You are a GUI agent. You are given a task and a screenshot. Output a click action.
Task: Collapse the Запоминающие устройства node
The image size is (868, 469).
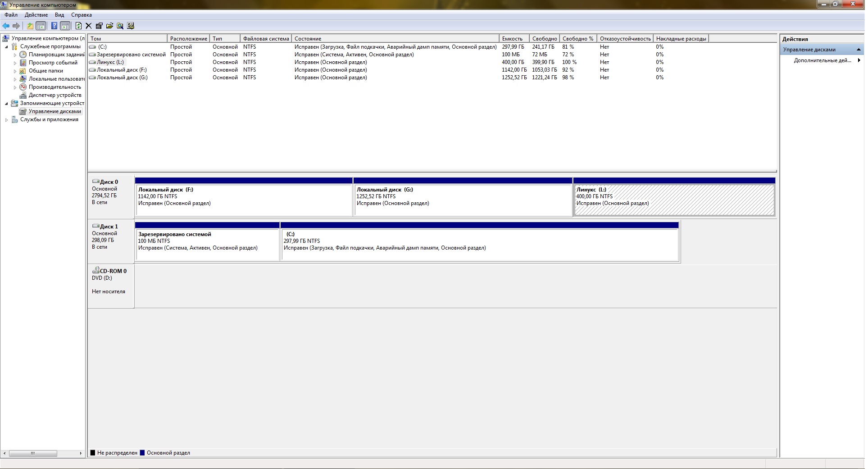tap(7, 104)
